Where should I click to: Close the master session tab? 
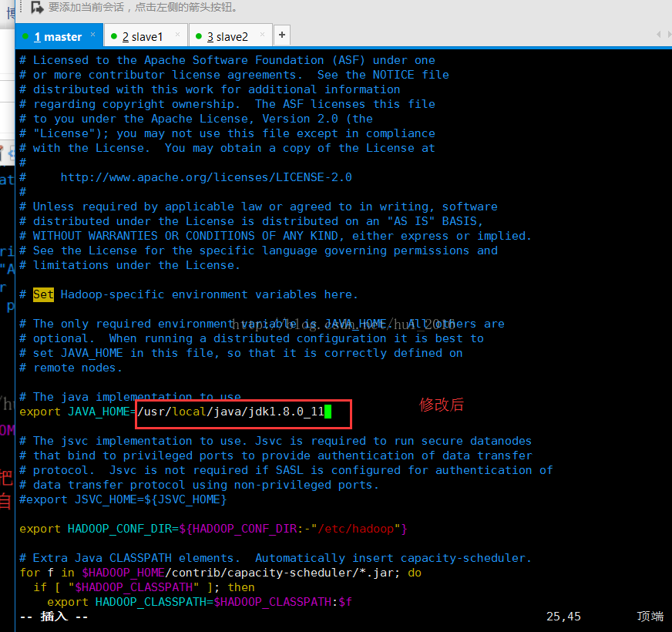point(92,35)
